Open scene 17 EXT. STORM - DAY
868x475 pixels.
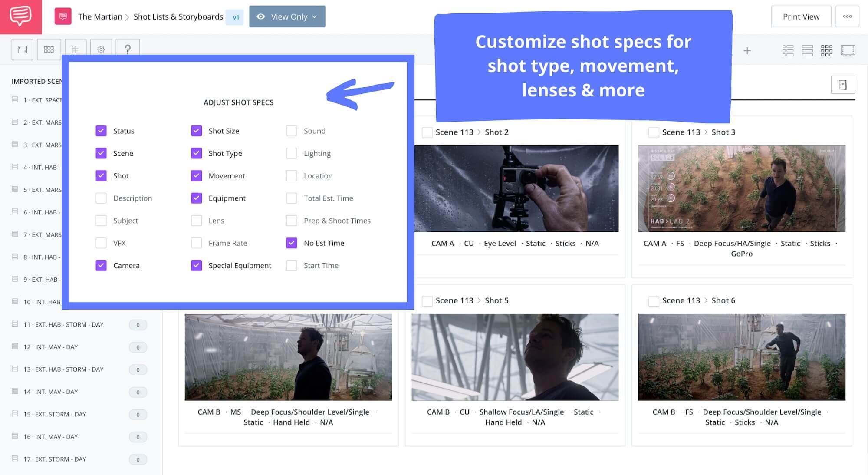55,459
